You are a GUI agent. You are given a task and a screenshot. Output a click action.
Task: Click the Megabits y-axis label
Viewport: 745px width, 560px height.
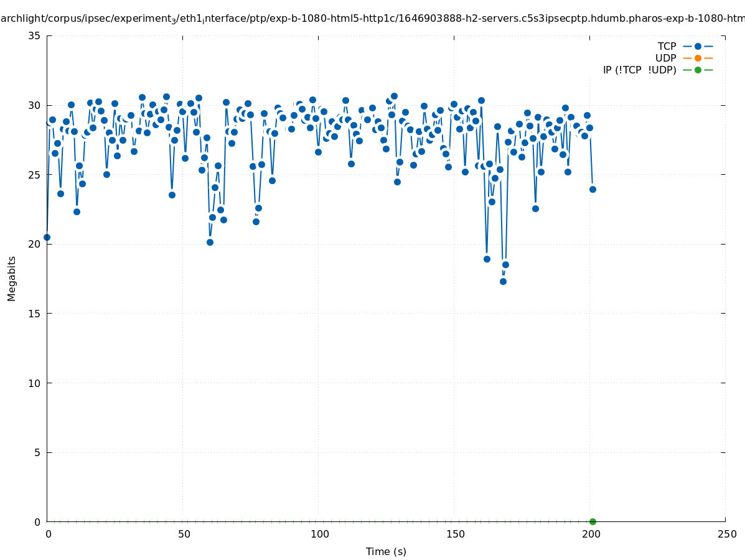point(12,278)
